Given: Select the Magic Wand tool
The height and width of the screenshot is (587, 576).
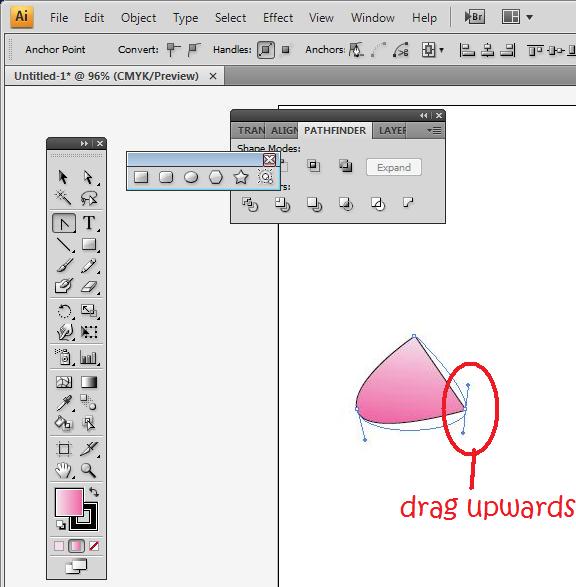Looking at the screenshot, I should pyautogui.click(x=63, y=197).
